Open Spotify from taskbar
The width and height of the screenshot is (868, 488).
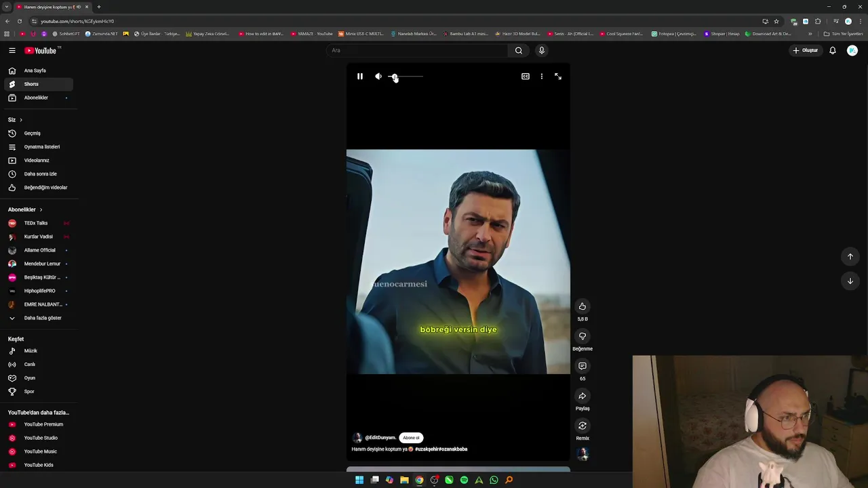point(464,480)
